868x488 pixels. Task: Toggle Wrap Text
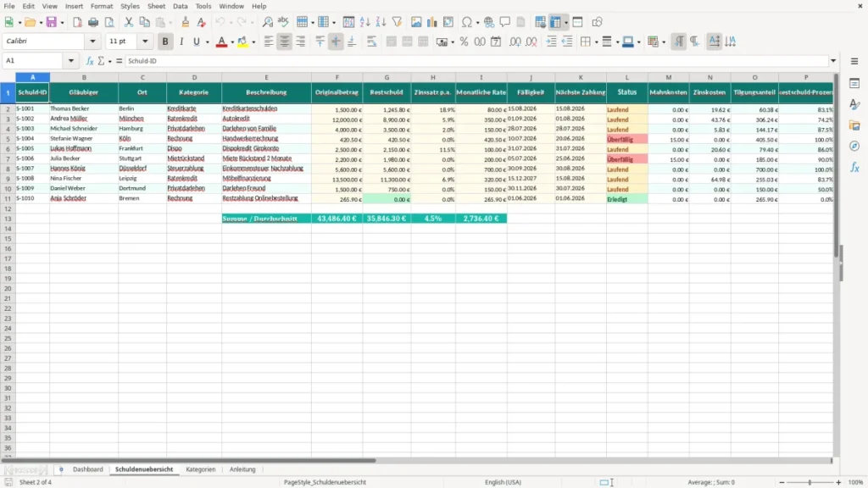tap(371, 42)
